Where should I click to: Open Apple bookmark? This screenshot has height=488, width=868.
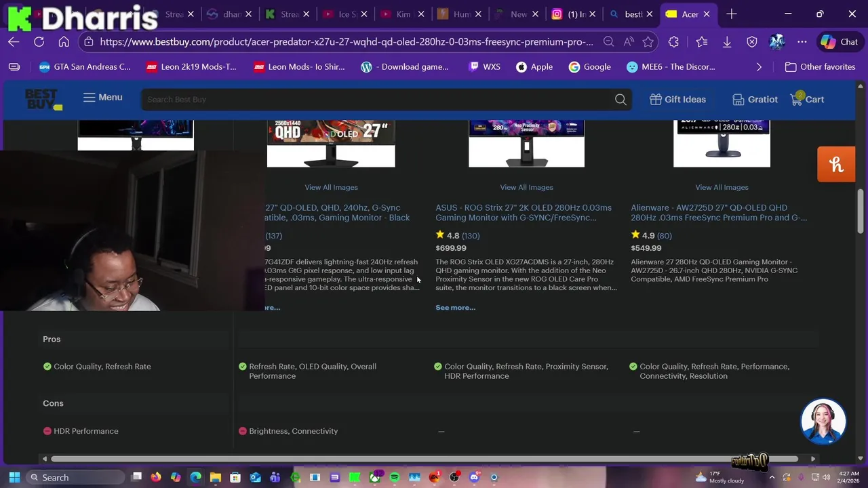coord(534,67)
